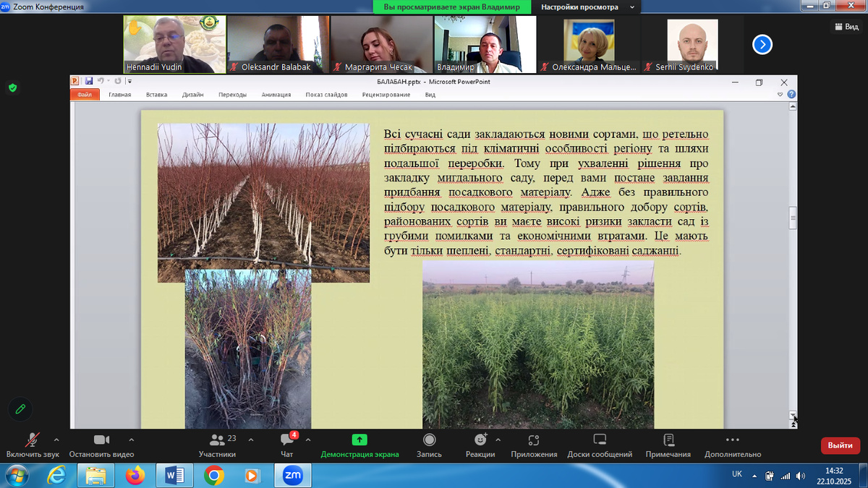This screenshot has width=868, height=488.
Task: Open the Анимация ribbon tab
Action: pyautogui.click(x=276, y=95)
